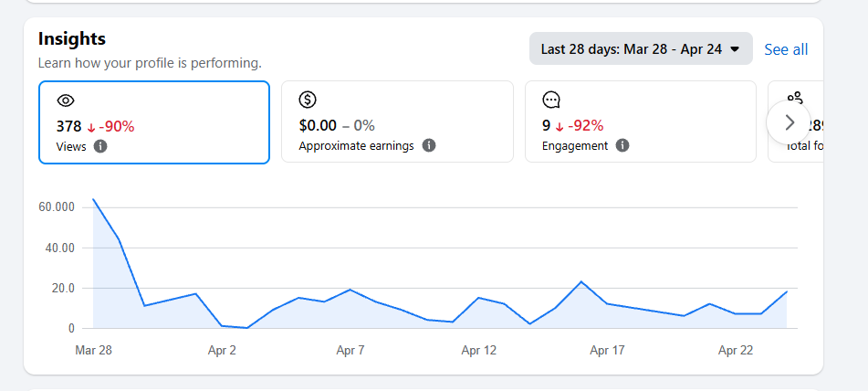Screen dimensions: 868x391
Task: Open the Last 28 days date dropdown
Action: [641, 48]
